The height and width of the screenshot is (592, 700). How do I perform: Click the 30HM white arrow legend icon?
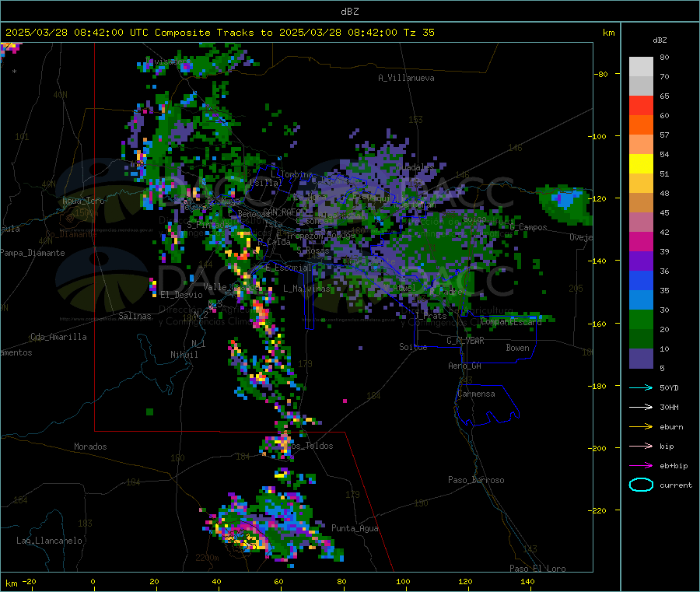pyautogui.click(x=641, y=407)
